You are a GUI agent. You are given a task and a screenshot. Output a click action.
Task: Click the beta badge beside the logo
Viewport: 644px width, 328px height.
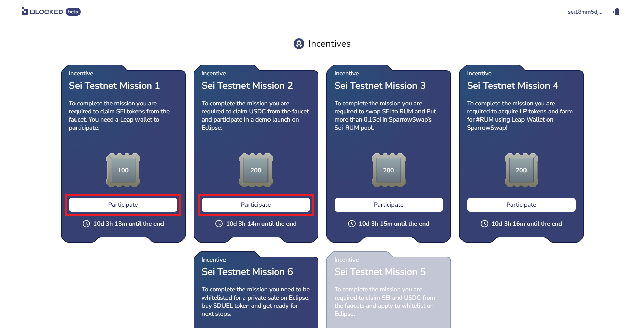pos(73,12)
